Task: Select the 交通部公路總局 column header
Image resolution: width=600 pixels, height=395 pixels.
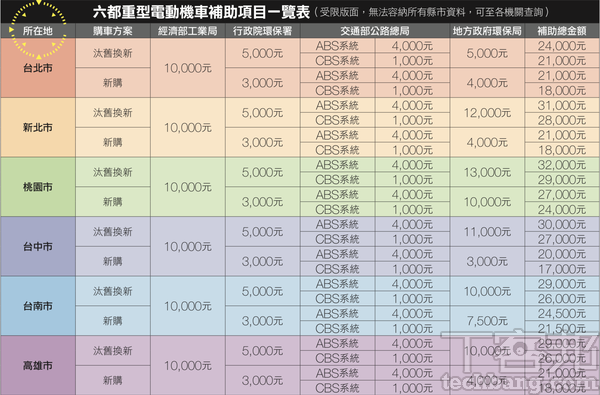Action: pos(375,31)
